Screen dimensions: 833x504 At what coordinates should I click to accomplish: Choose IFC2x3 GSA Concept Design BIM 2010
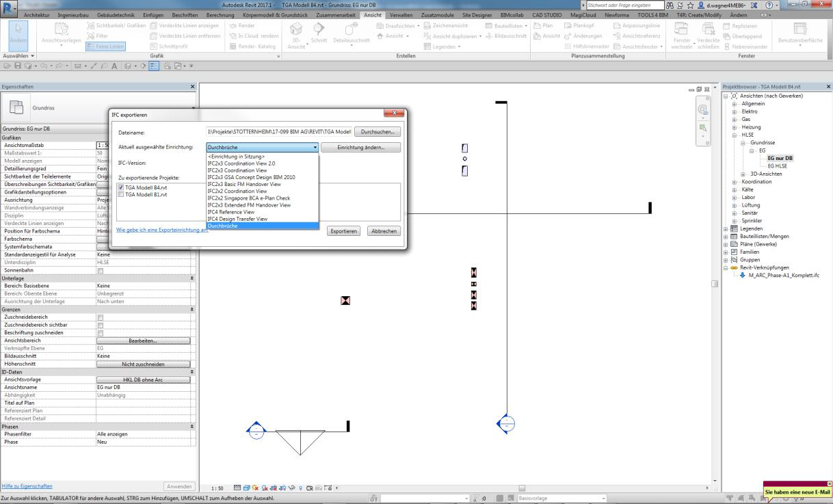263,177
